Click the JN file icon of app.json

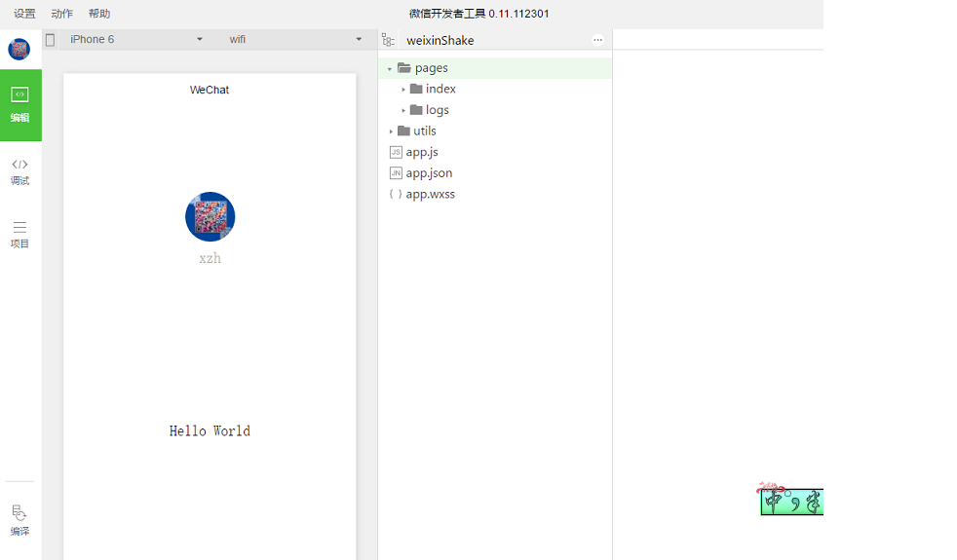coord(396,173)
